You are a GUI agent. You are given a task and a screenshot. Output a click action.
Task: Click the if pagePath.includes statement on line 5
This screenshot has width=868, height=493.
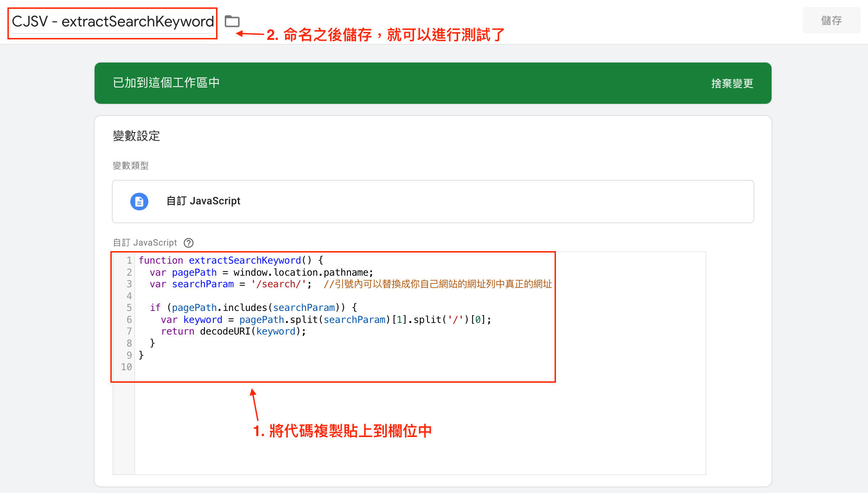point(253,308)
